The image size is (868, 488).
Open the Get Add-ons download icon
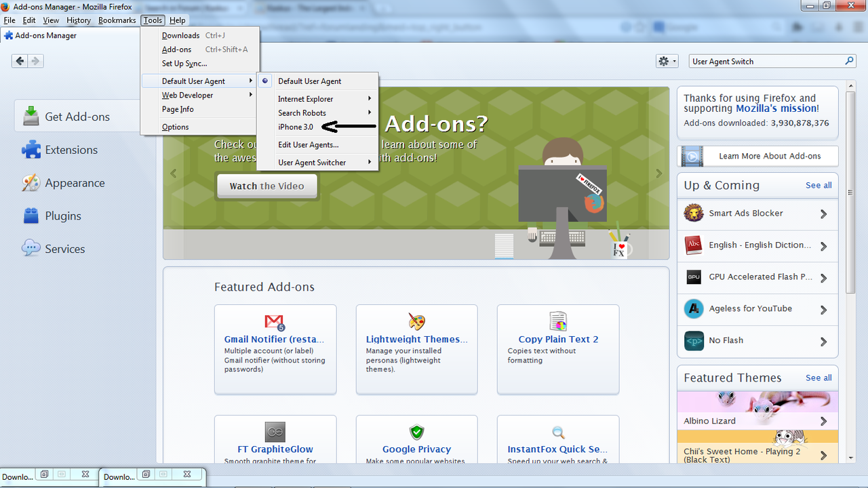coord(31,117)
